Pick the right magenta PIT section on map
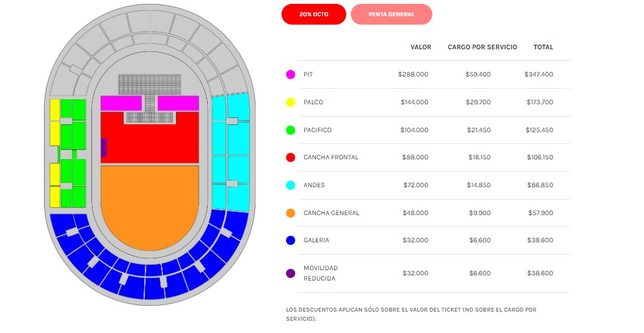The height and width of the screenshot is (333, 644). click(x=178, y=103)
